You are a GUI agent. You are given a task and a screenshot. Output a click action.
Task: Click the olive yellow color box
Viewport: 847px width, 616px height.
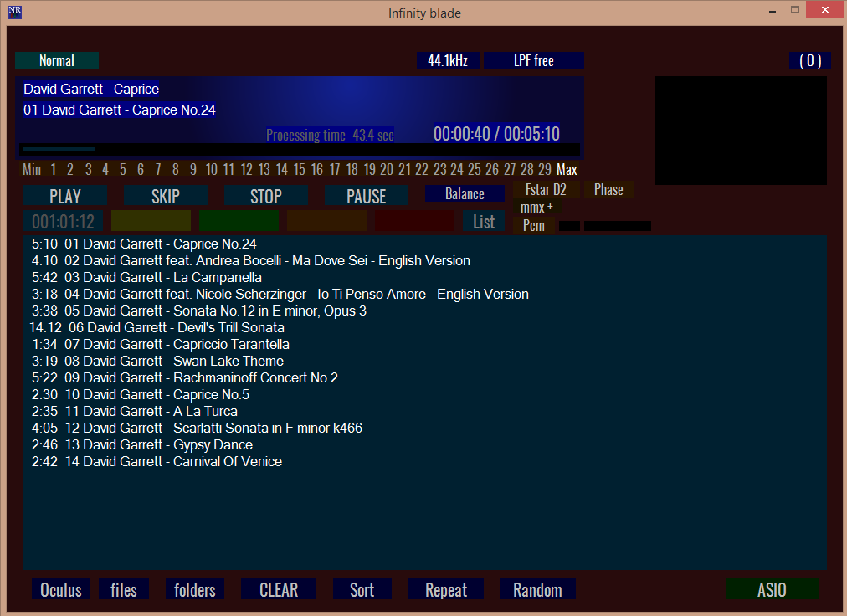tap(151, 221)
